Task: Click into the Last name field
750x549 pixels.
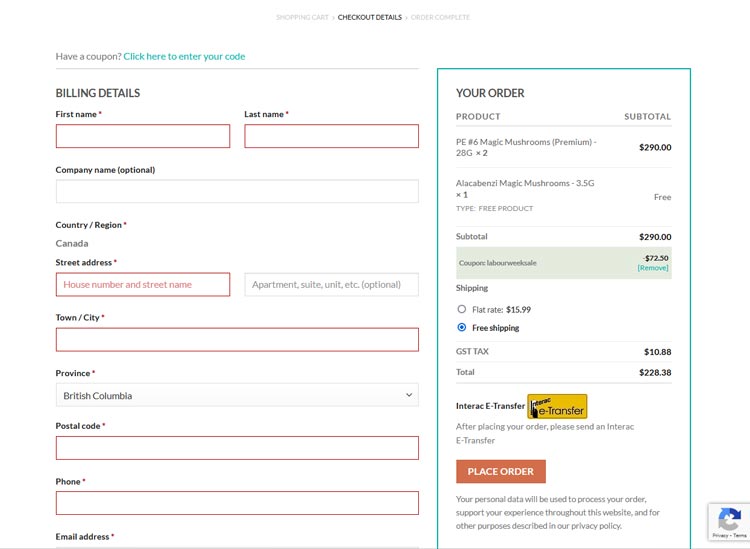Action: point(331,136)
